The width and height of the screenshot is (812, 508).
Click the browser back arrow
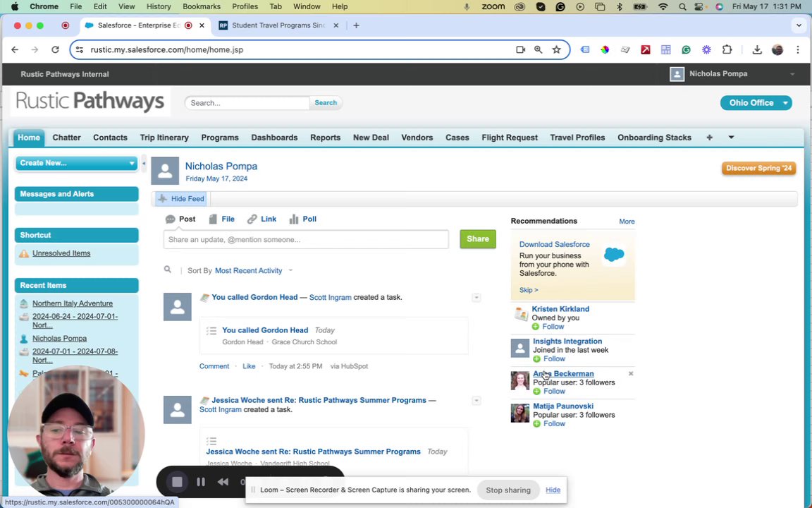pos(15,50)
